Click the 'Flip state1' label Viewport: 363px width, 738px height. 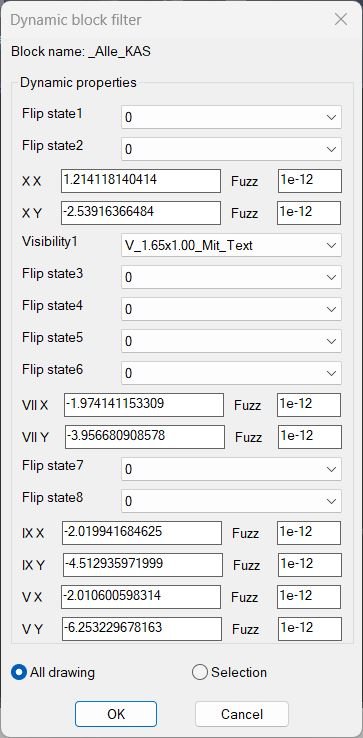pyautogui.click(x=52, y=113)
